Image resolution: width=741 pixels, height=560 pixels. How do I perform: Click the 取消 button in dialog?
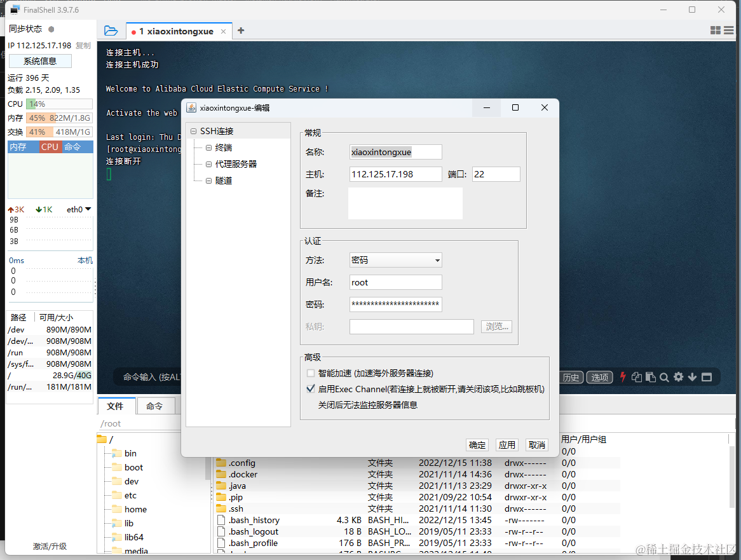[536, 445]
